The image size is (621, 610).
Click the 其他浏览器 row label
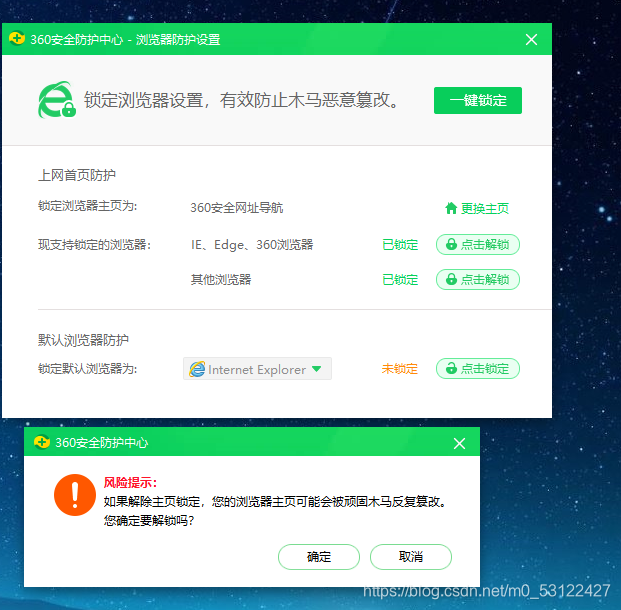pyautogui.click(x=221, y=280)
